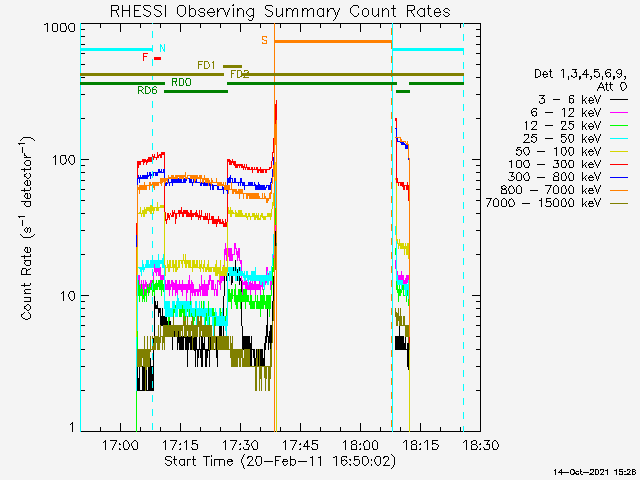Click the '17:15' x-axis tick label
Image resolution: width=640 pixels, height=480 pixels.
click(x=180, y=445)
